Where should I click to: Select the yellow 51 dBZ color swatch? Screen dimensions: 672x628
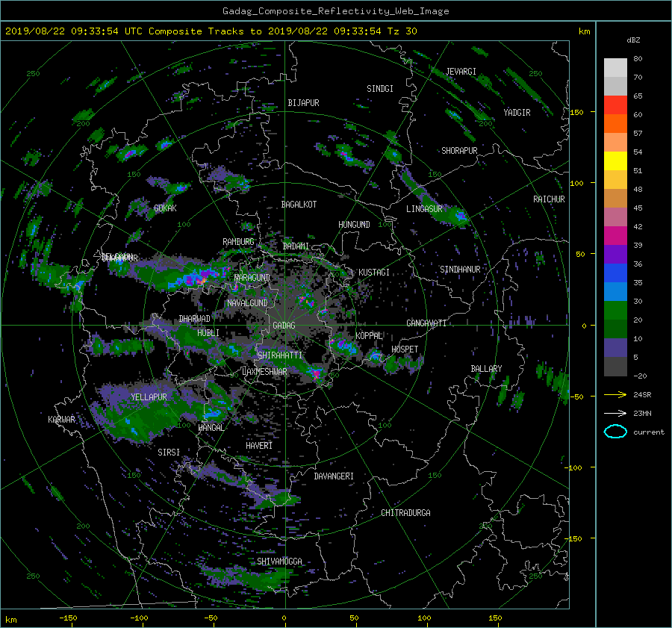(615, 161)
